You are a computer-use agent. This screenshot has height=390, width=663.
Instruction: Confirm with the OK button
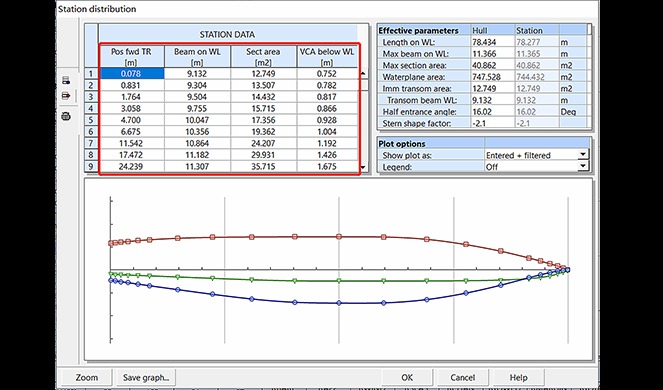click(x=407, y=377)
